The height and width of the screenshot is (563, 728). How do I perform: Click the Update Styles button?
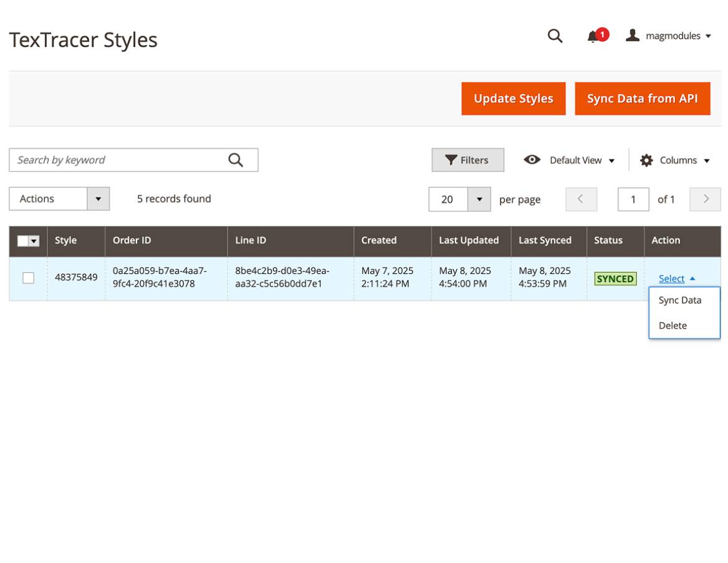(513, 98)
